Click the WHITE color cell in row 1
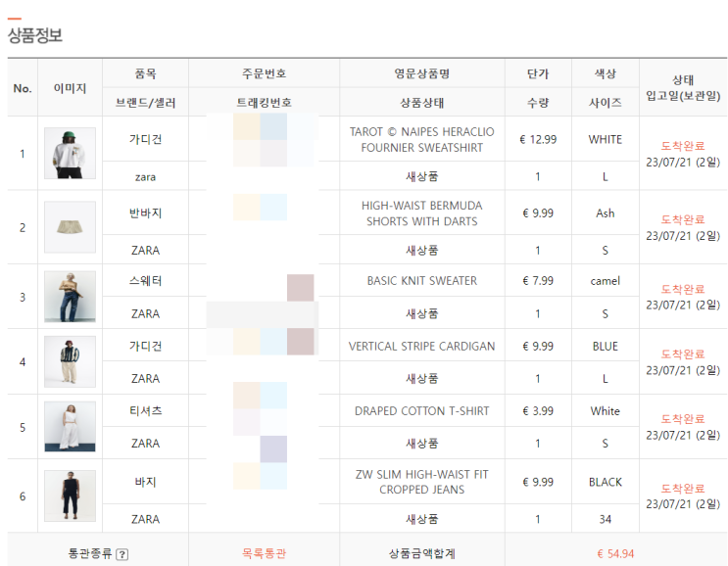728x566 pixels. tap(606, 140)
